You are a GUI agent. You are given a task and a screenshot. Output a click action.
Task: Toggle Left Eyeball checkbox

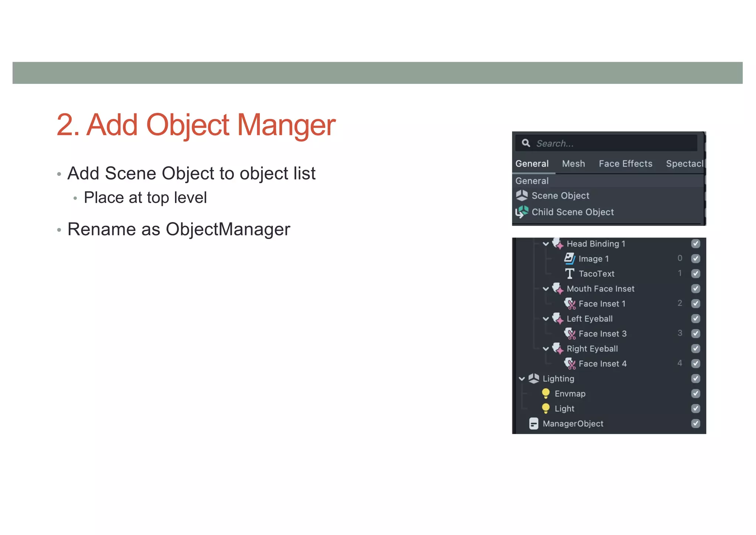pyautogui.click(x=695, y=318)
